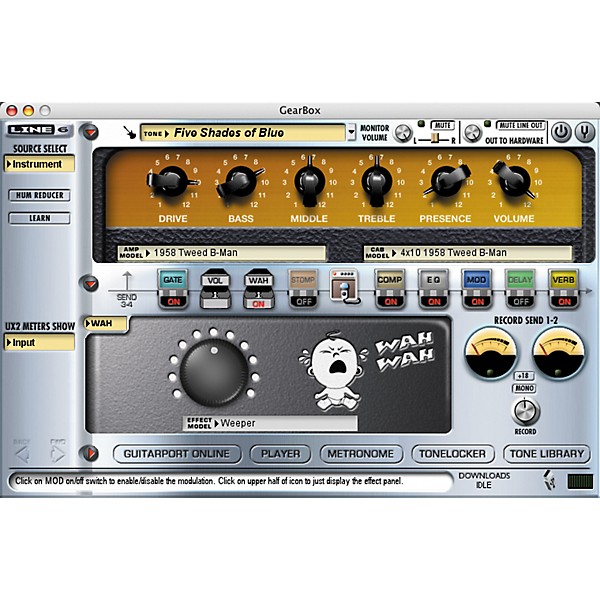Open the WAH effect selector tab menu
600x600 pixels.
coord(106,324)
